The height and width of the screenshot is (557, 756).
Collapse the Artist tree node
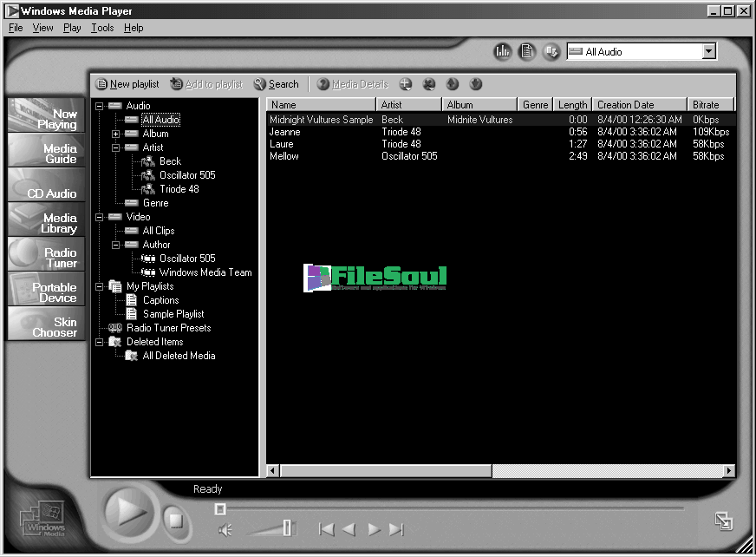pos(116,147)
